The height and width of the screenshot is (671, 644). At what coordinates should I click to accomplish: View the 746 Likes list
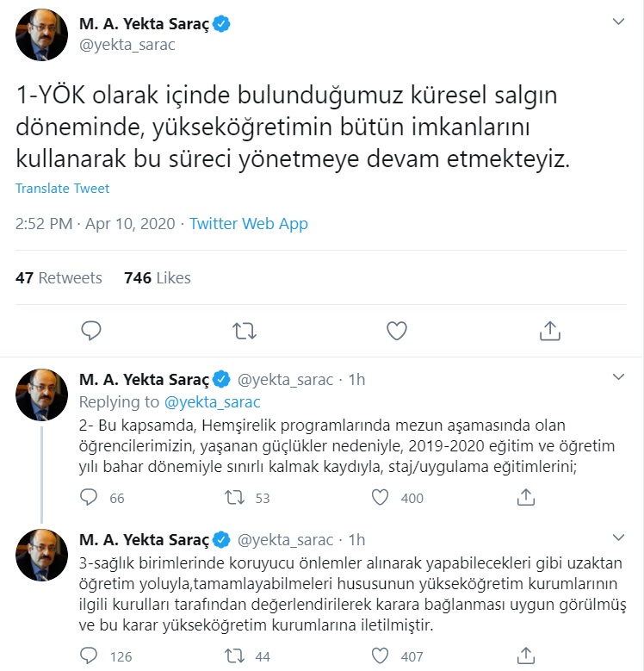pyautogui.click(x=158, y=277)
